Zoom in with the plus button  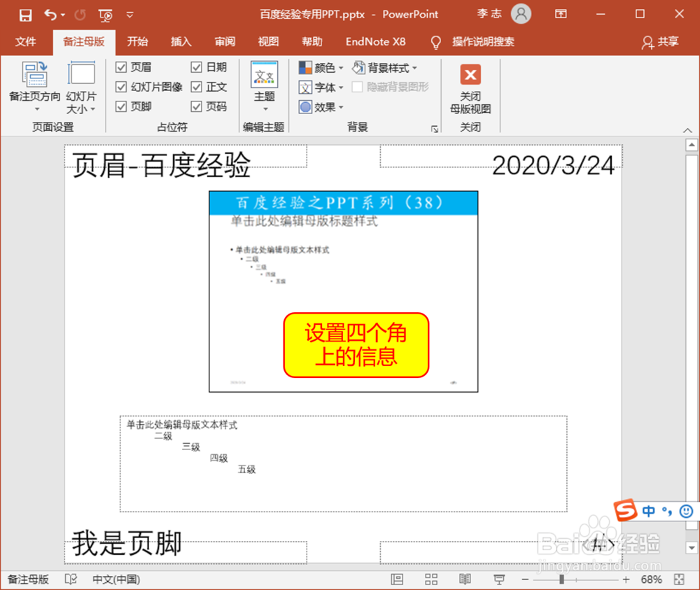pos(626,580)
